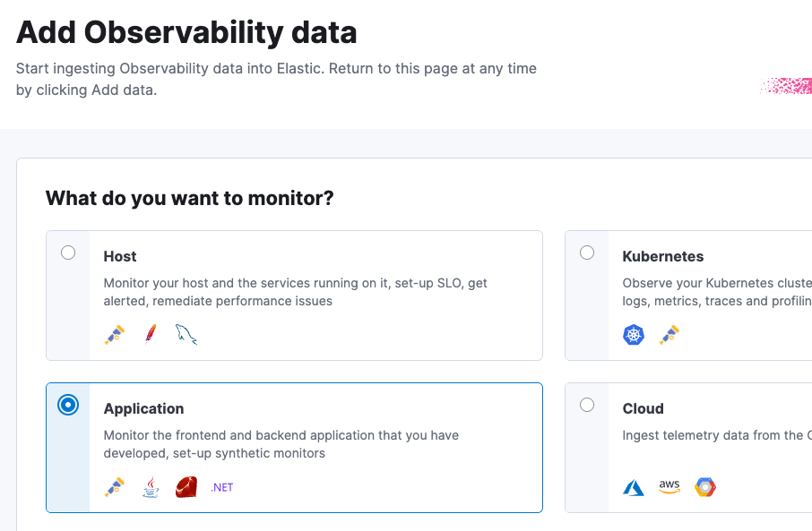Click the OpenTelemetry icon in the Host card

pyautogui.click(x=115, y=335)
